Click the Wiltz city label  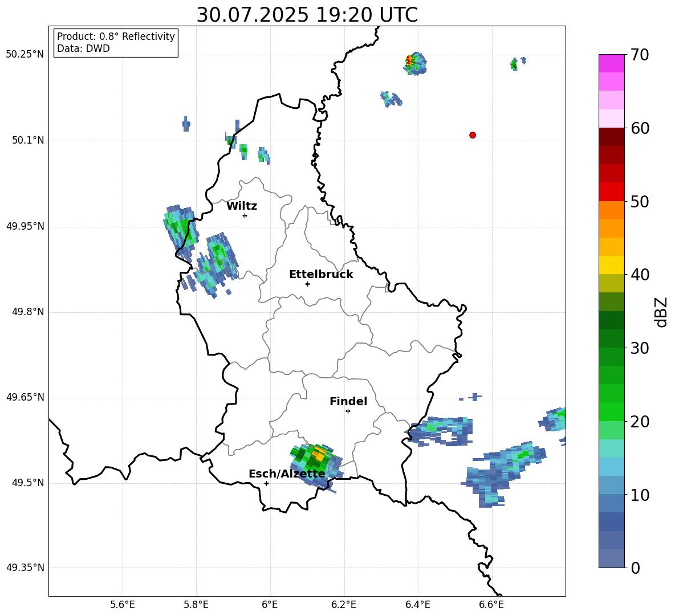point(242,206)
